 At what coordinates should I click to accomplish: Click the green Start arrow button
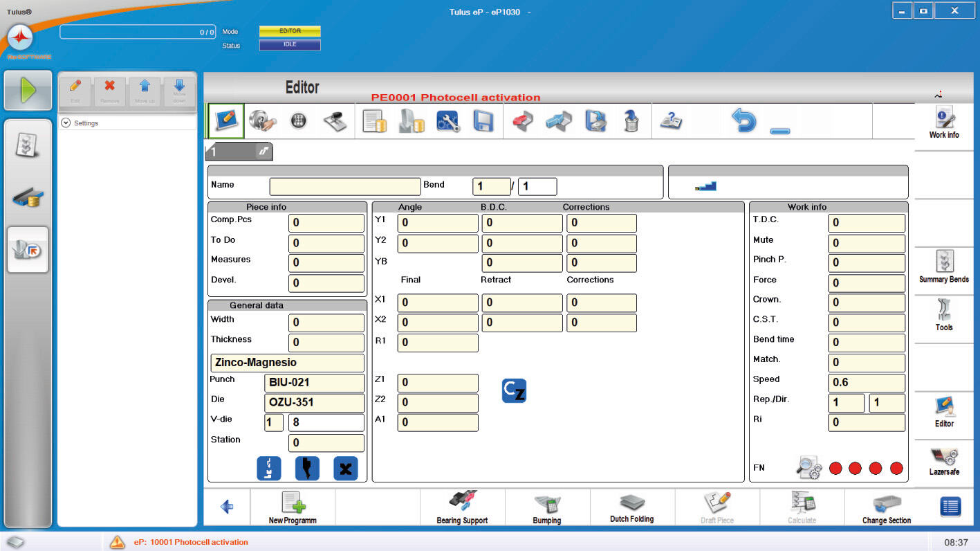(28, 91)
